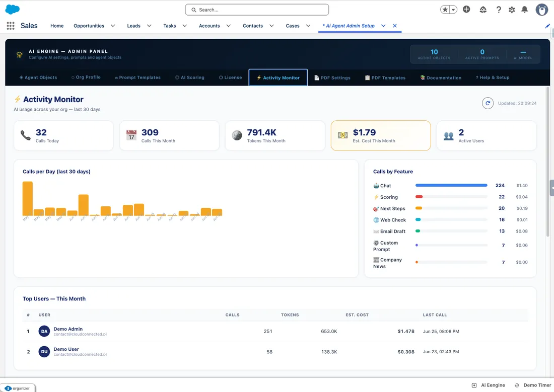The height and width of the screenshot is (392, 554).
Task: Click the Salesforce cloud logo
Action: tap(13, 10)
